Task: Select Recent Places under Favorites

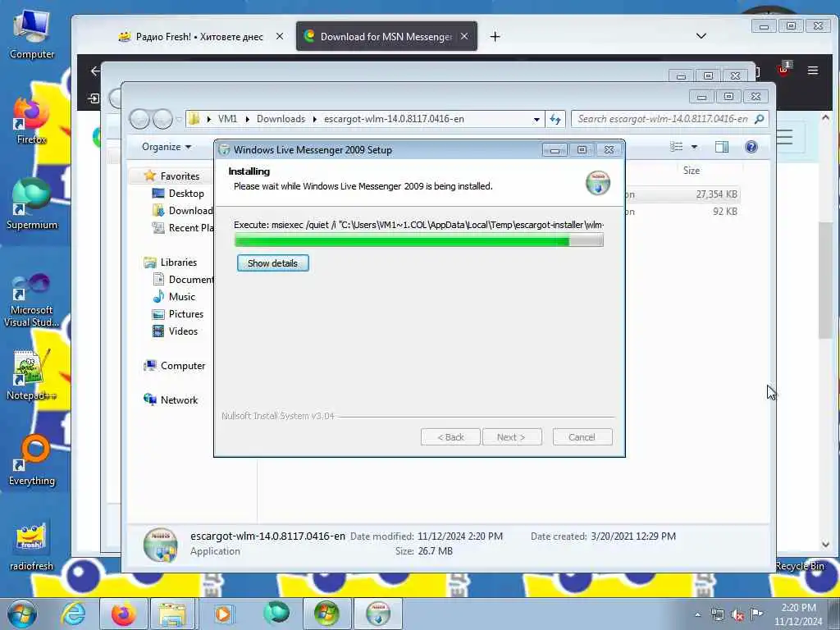Action: click(x=183, y=228)
